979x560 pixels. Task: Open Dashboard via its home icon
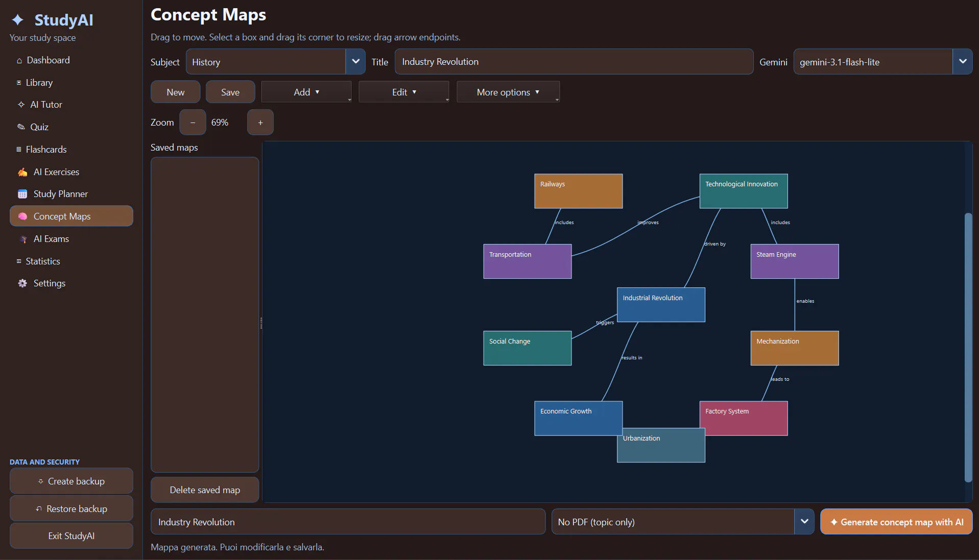(x=19, y=60)
